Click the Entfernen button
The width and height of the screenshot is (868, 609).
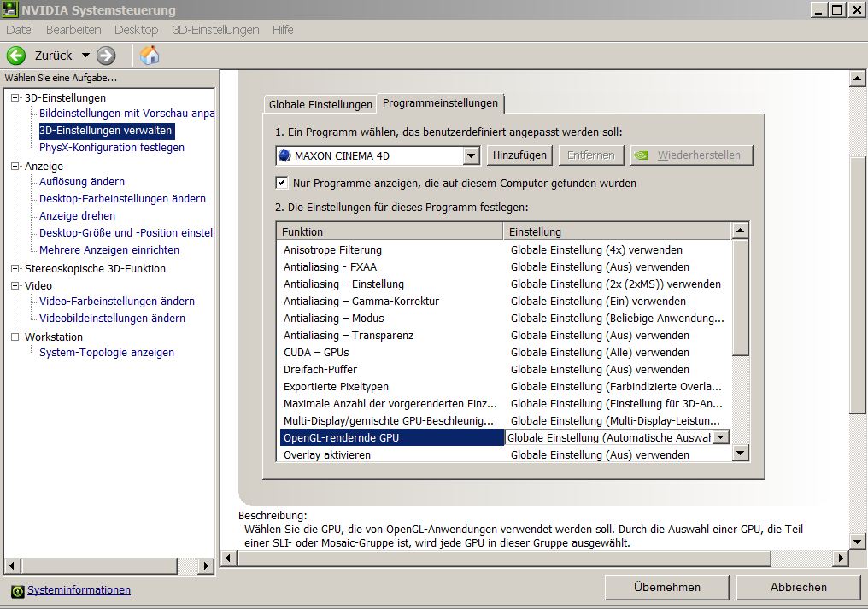point(590,155)
